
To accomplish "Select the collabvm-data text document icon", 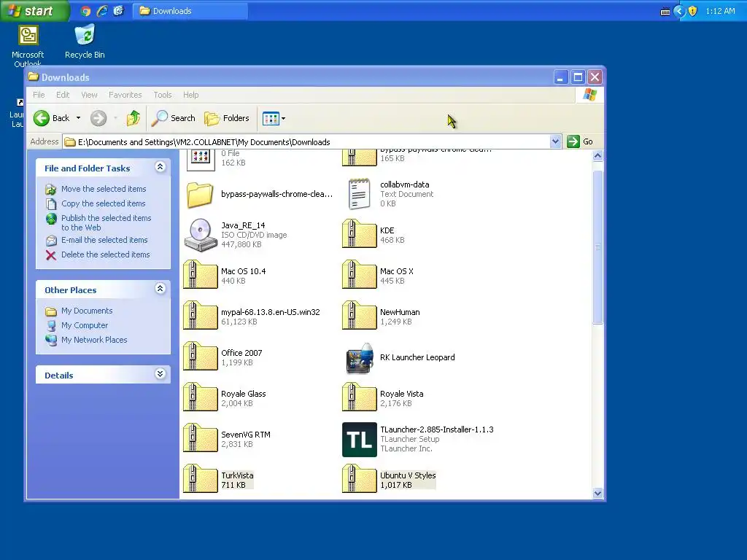I will [359, 194].
